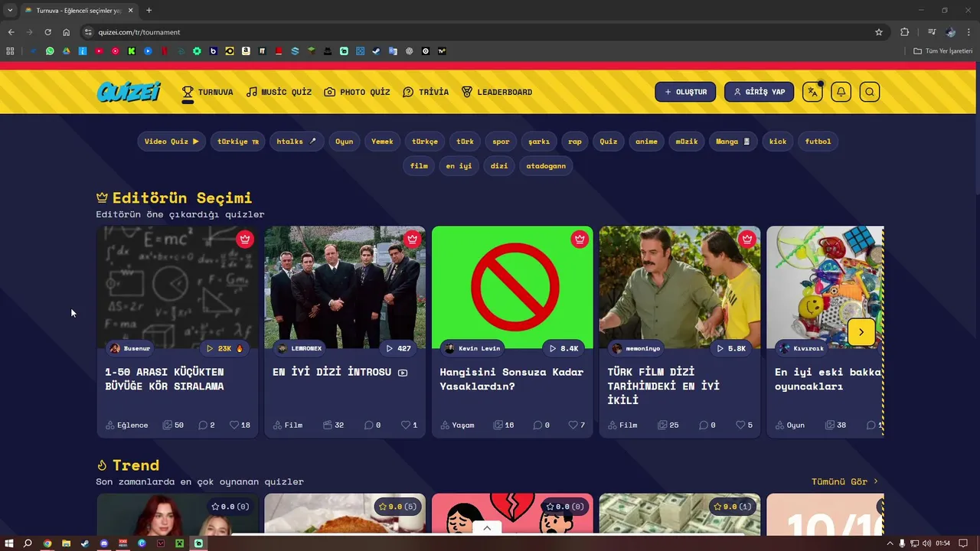Select the Yemek tag

(382, 141)
